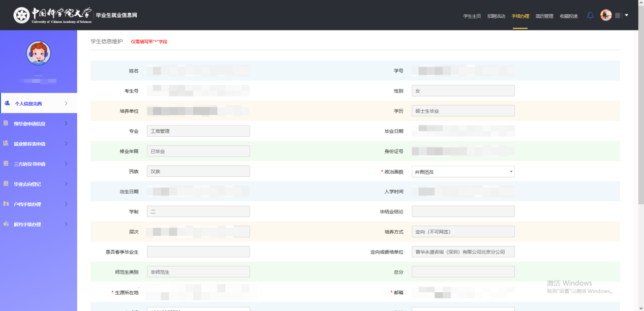Open 收藏投递 in the top navigation
This screenshot has width=644, height=311.
(568, 16)
